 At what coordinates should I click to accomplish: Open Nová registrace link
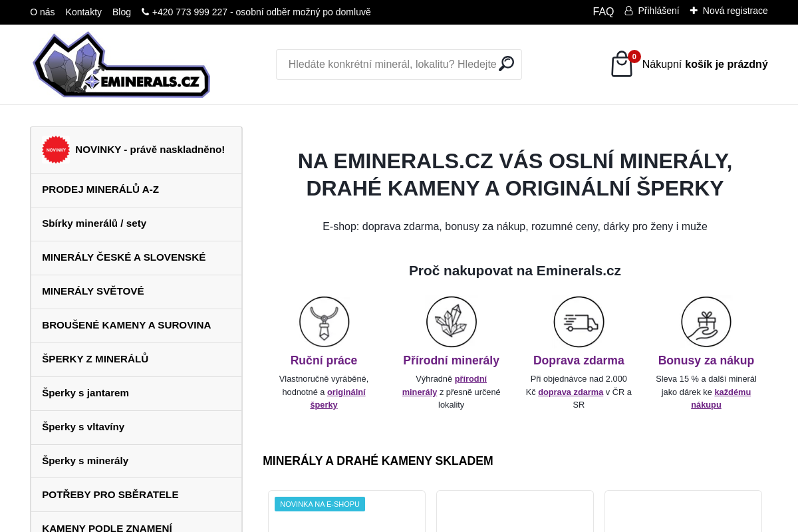coord(735,11)
